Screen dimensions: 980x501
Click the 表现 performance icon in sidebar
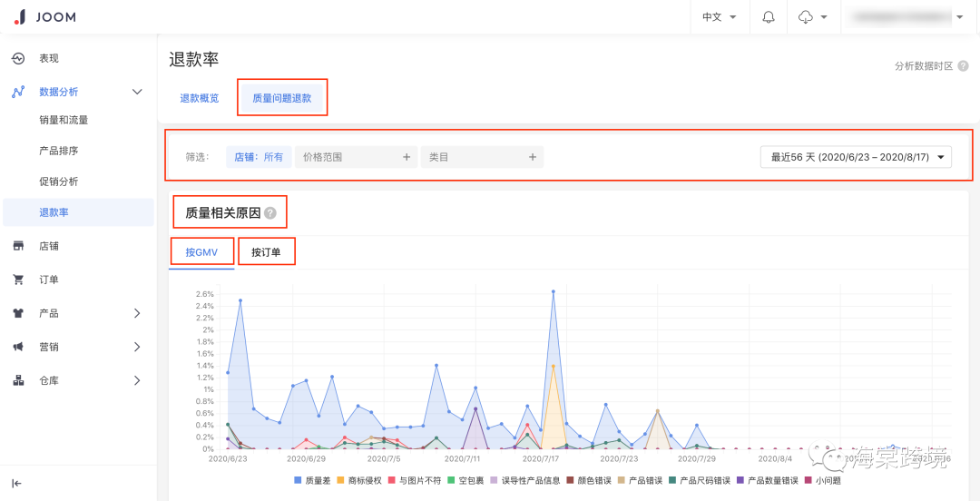(x=18, y=58)
